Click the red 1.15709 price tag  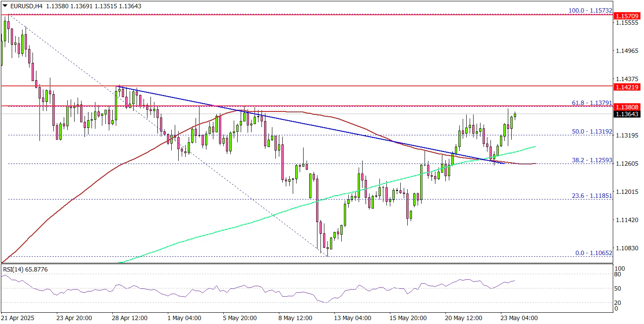pos(628,15)
